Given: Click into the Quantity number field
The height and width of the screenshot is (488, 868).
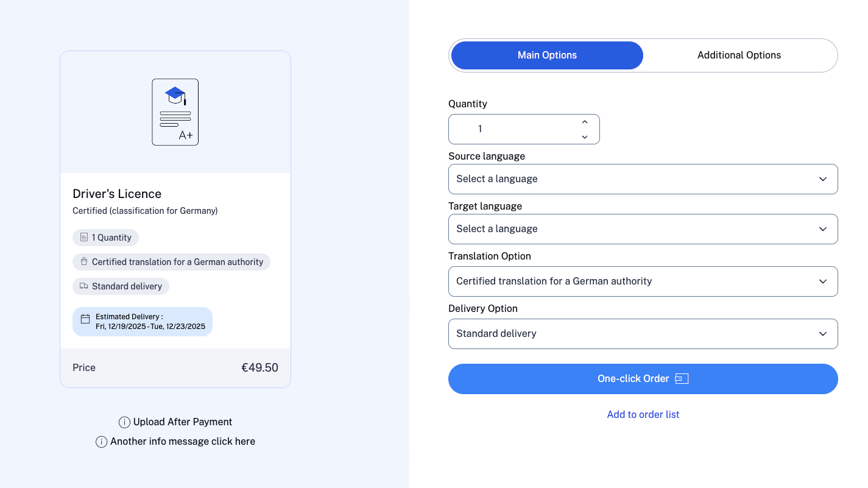Looking at the screenshot, I should point(512,129).
